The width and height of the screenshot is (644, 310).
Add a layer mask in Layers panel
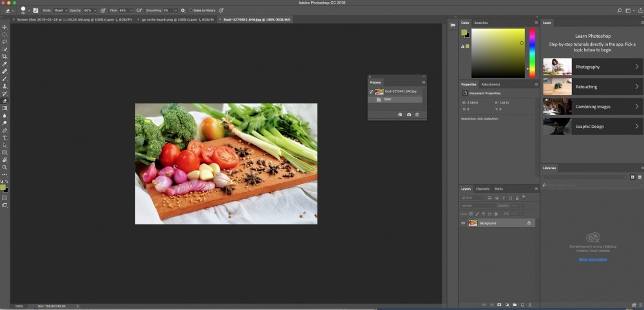tap(499, 305)
